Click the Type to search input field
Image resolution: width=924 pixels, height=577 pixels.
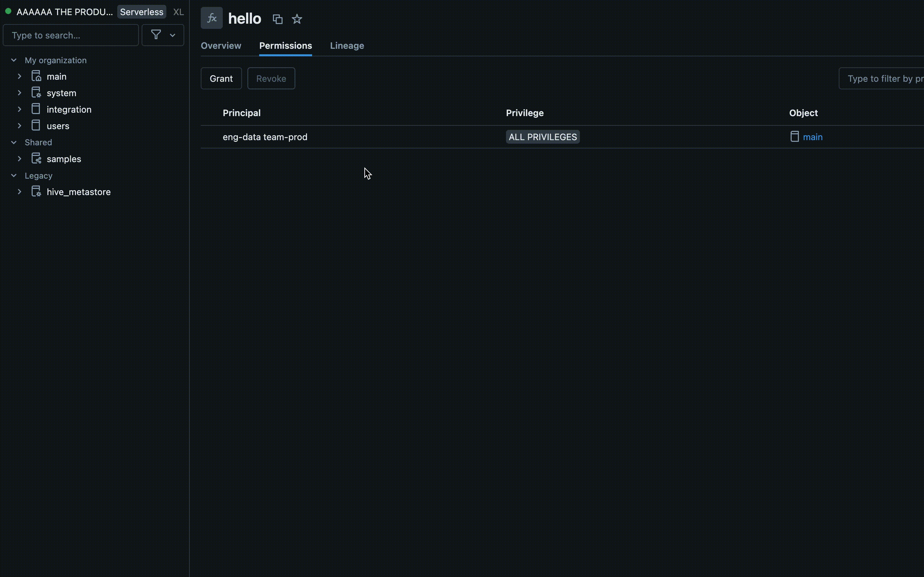coord(70,35)
